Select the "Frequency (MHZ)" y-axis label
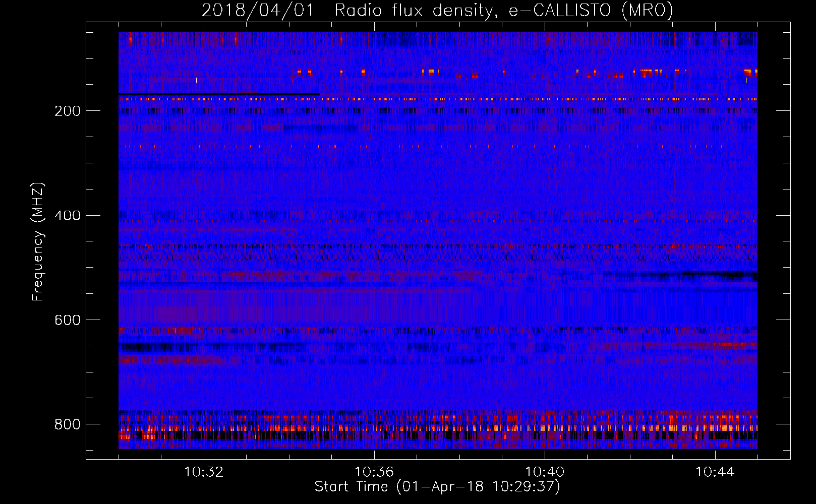Viewport: 816px width, 504px height. click(x=38, y=241)
